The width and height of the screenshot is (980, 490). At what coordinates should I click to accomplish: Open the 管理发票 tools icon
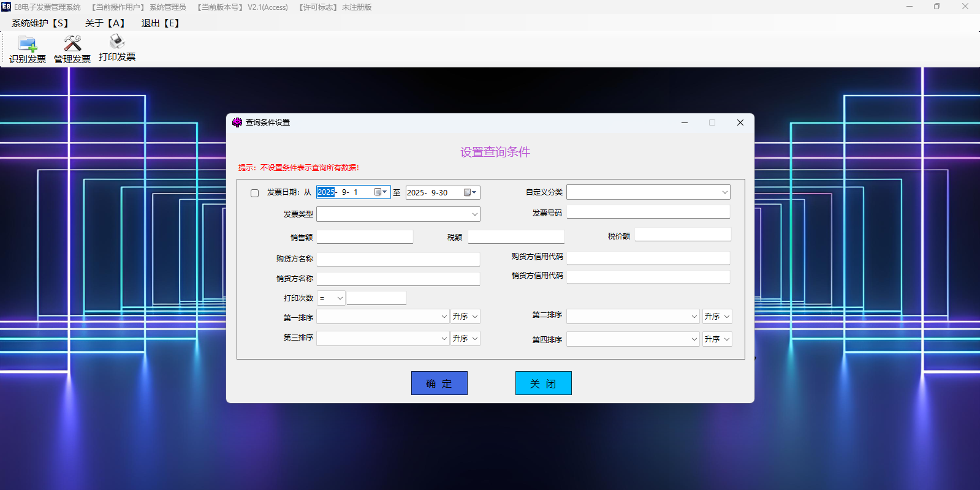pos(72,44)
